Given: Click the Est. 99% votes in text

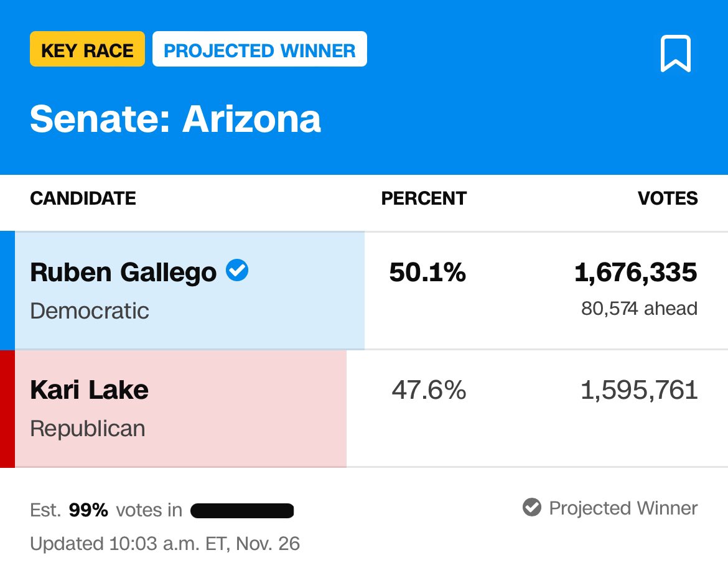Looking at the screenshot, I should click(106, 511).
